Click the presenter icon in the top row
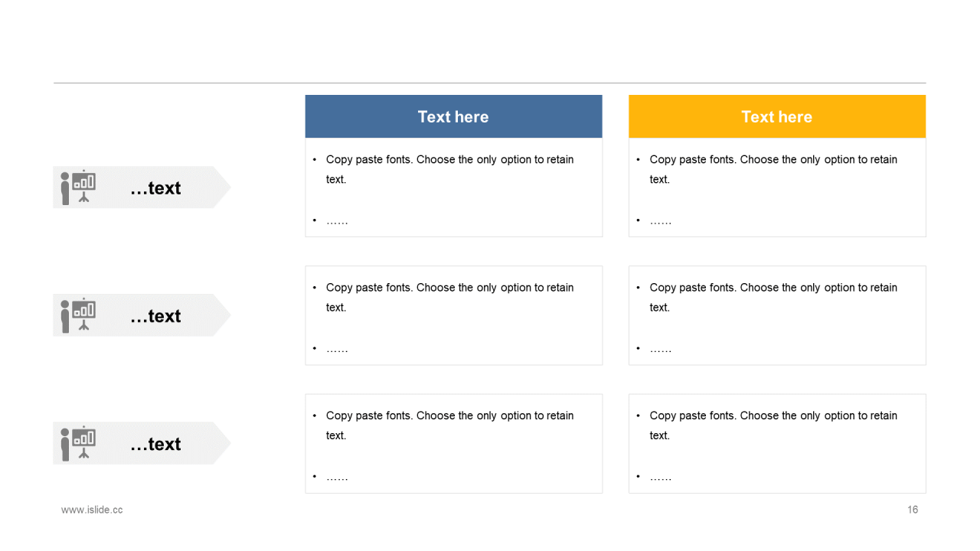The width and height of the screenshot is (980, 551). (x=78, y=187)
